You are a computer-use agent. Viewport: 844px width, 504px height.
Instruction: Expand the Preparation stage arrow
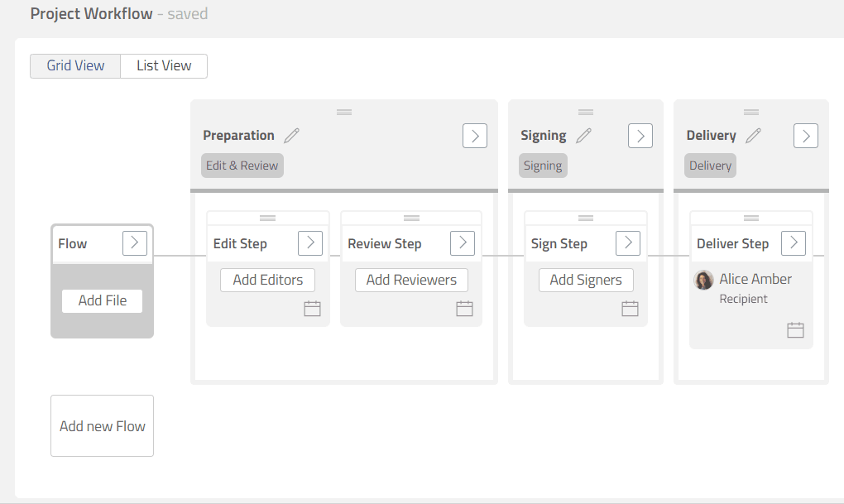tap(474, 136)
